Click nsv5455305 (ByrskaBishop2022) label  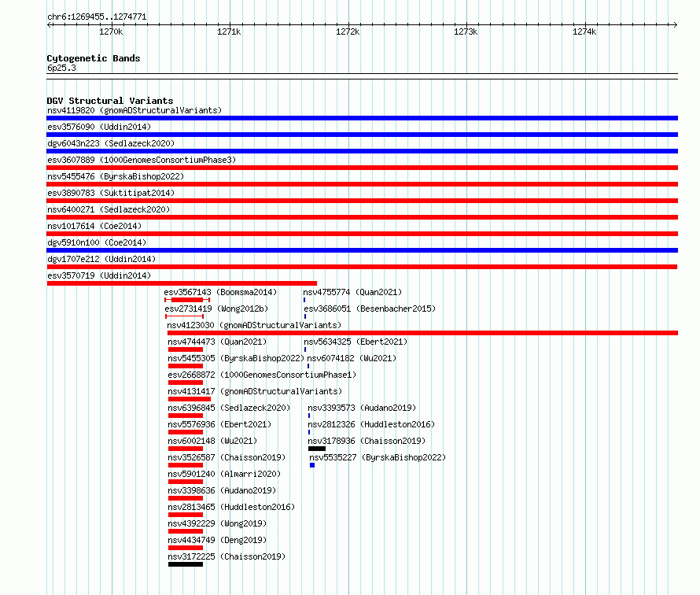(236, 358)
